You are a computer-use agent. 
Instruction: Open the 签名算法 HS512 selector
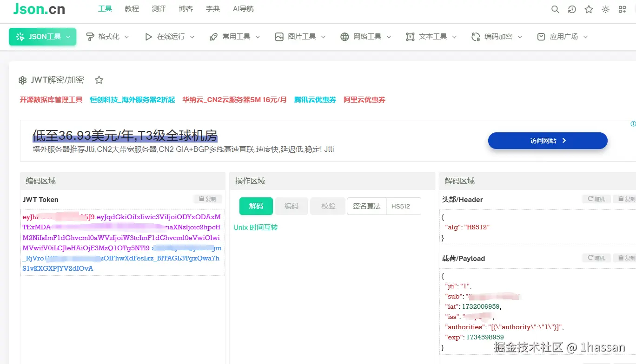point(384,206)
